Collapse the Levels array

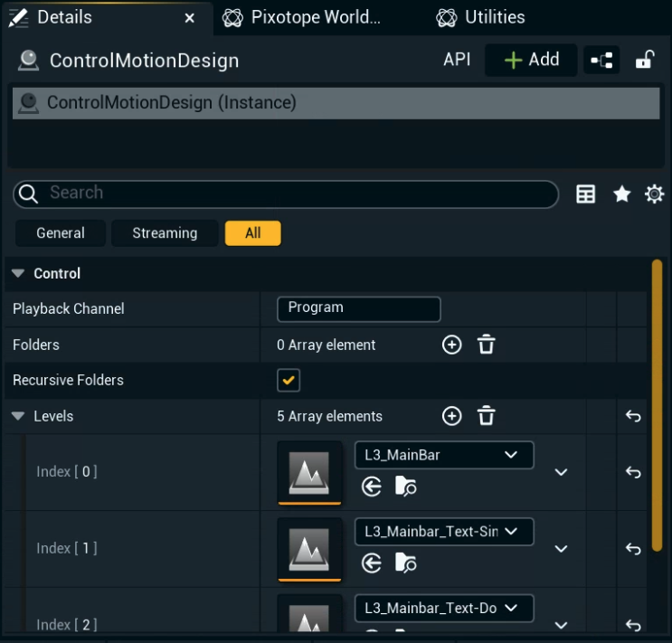(x=18, y=417)
